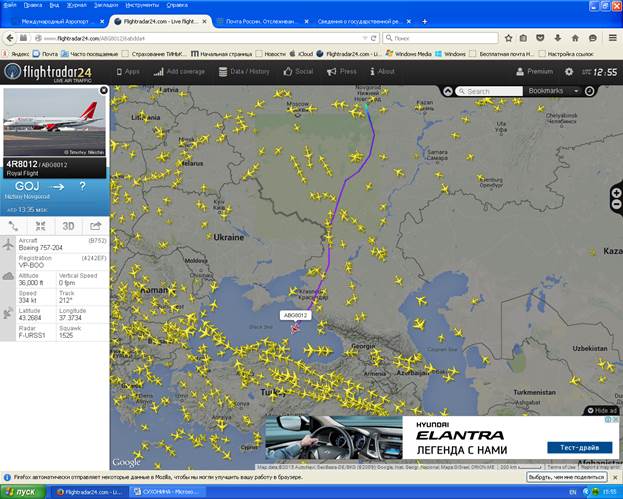The image size is (623, 499).
Task: Open Data / History in Flightradar24 header
Action: click(244, 72)
